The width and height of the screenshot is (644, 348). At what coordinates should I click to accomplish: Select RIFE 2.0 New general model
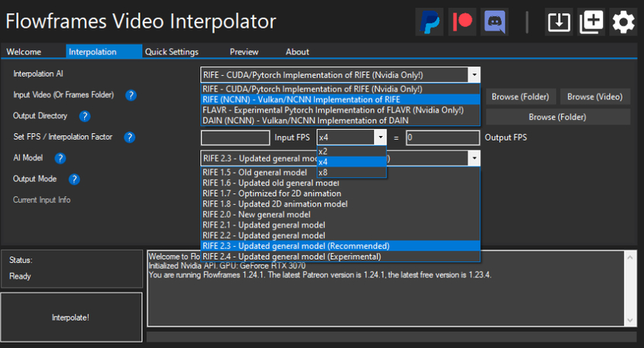point(340,214)
